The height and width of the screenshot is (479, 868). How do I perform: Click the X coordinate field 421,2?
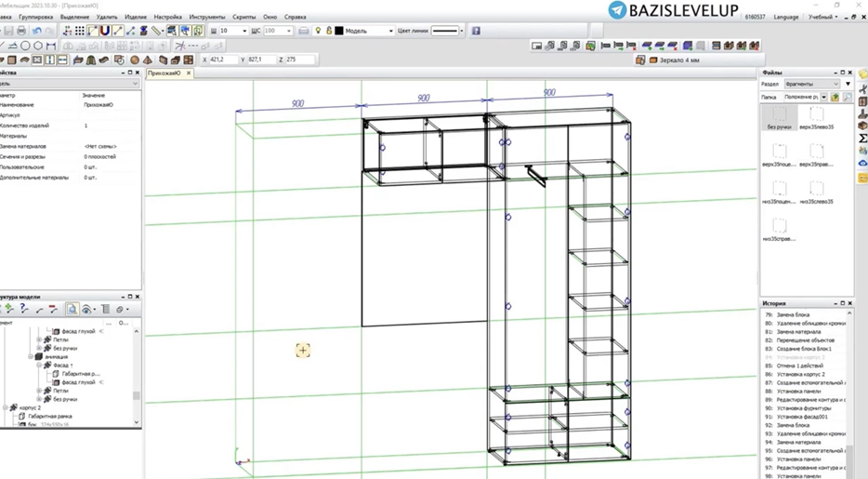223,60
